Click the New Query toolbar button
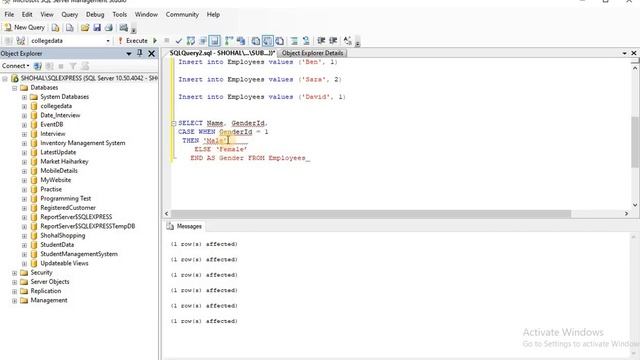The image size is (640, 360). [x=24, y=27]
